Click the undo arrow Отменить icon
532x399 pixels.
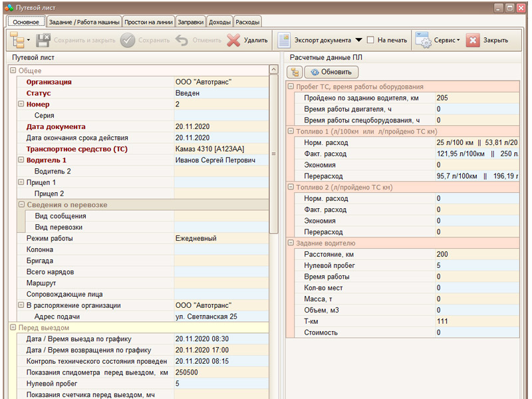(182, 41)
